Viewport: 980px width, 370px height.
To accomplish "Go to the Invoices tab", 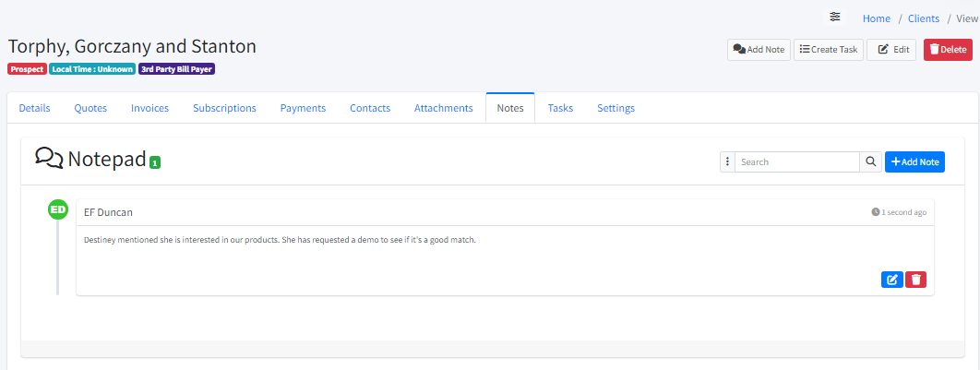I will pyautogui.click(x=149, y=108).
